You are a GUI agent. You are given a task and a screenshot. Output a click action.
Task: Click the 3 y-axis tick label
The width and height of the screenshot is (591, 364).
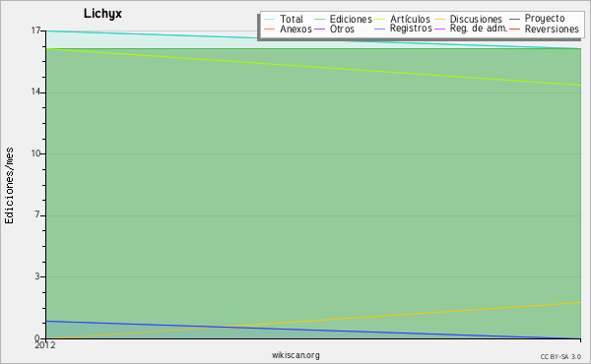[x=37, y=276]
